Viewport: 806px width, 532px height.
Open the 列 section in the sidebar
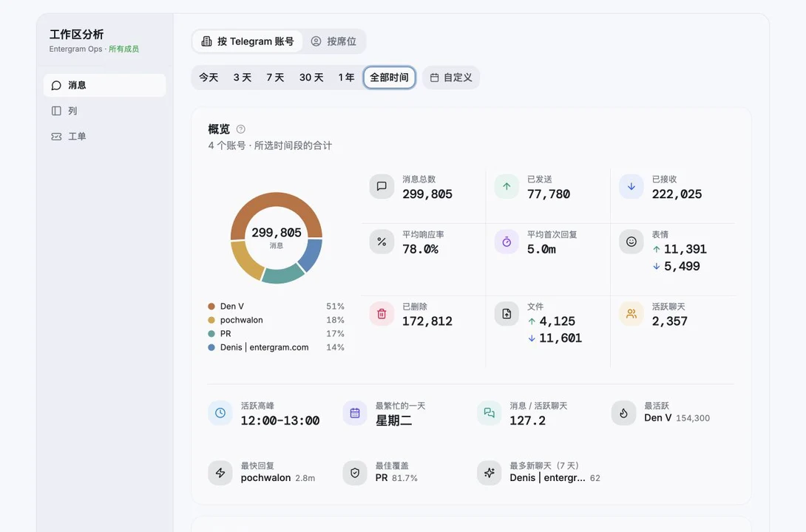pos(104,111)
